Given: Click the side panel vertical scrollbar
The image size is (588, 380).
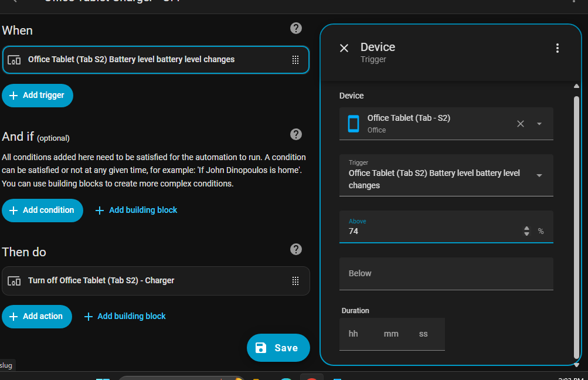Looking at the screenshot, I should [577, 228].
